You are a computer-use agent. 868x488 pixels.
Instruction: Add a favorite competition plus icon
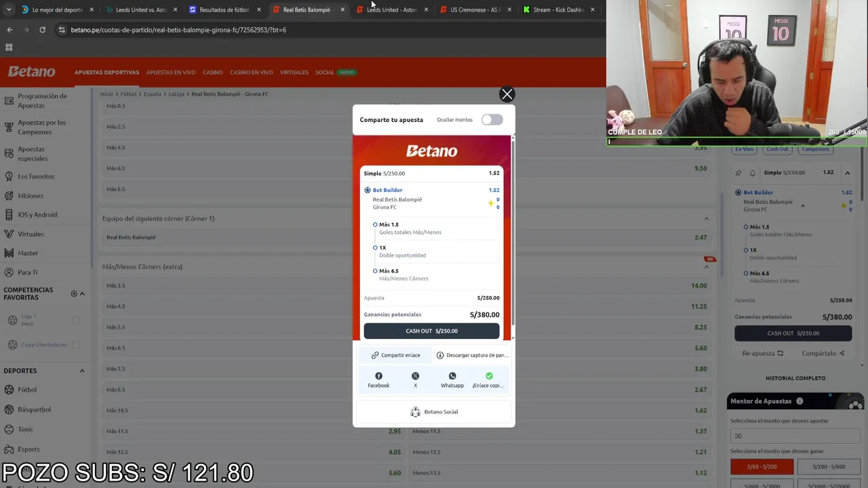(x=74, y=293)
